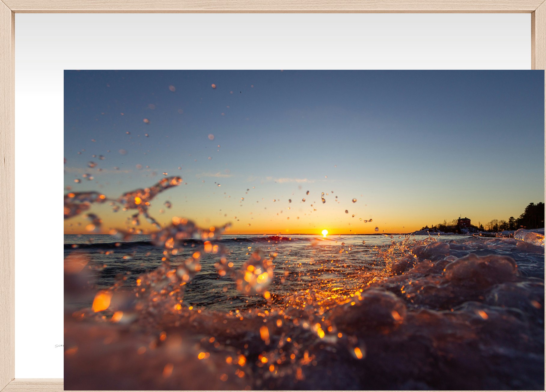Select the left wooden frame edge
546x392 pixels.
pos(7,195)
